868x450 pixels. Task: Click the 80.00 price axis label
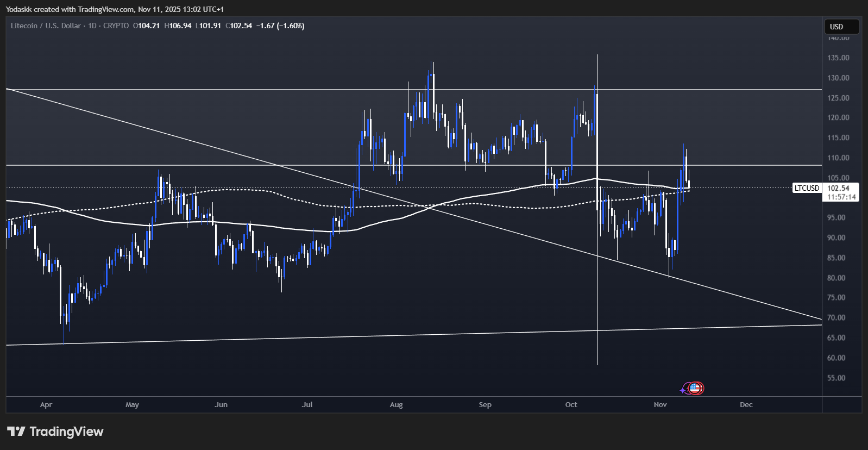click(x=836, y=278)
